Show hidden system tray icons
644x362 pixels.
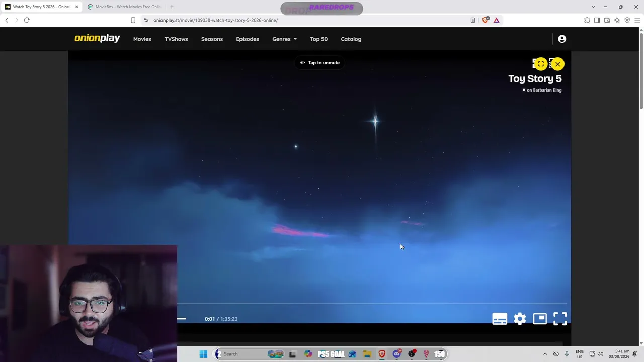545,354
